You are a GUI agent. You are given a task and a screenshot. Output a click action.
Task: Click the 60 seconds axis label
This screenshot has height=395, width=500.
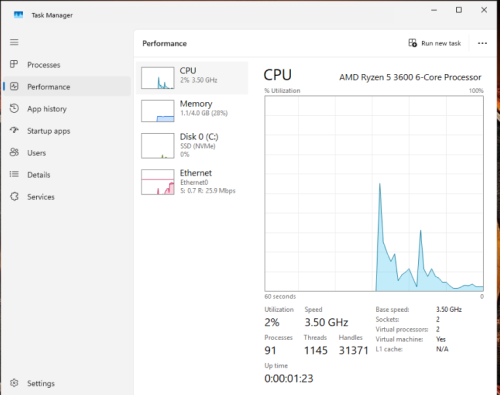click(x=280, y=296)
